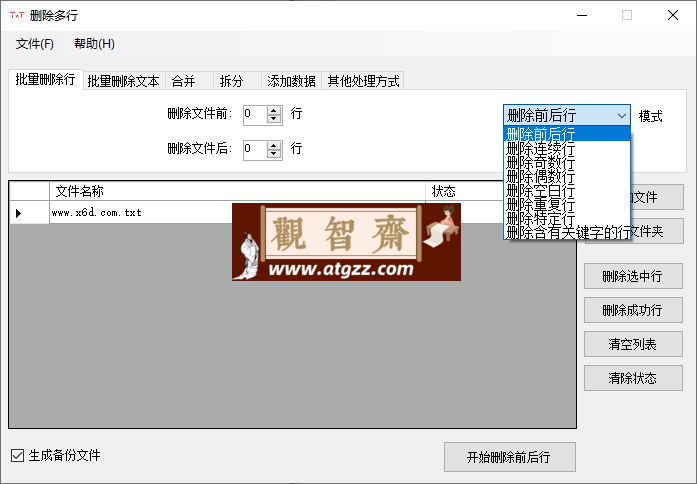Open the 拆分 tab

point(237,81)
